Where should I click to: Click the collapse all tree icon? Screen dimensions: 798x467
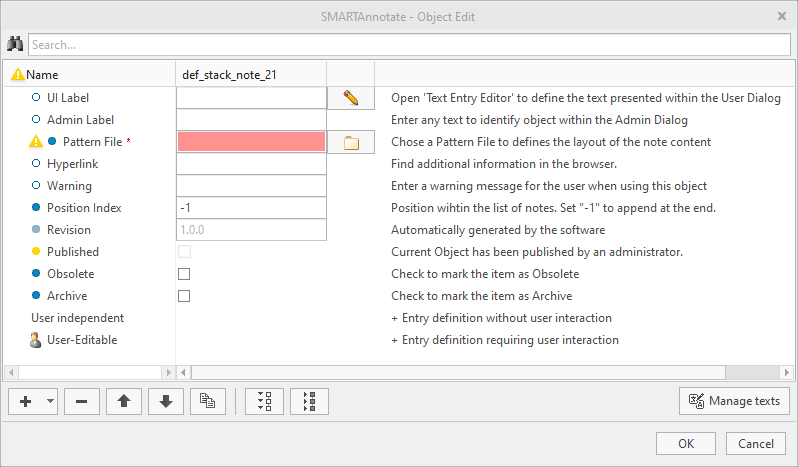coord(309,401)
